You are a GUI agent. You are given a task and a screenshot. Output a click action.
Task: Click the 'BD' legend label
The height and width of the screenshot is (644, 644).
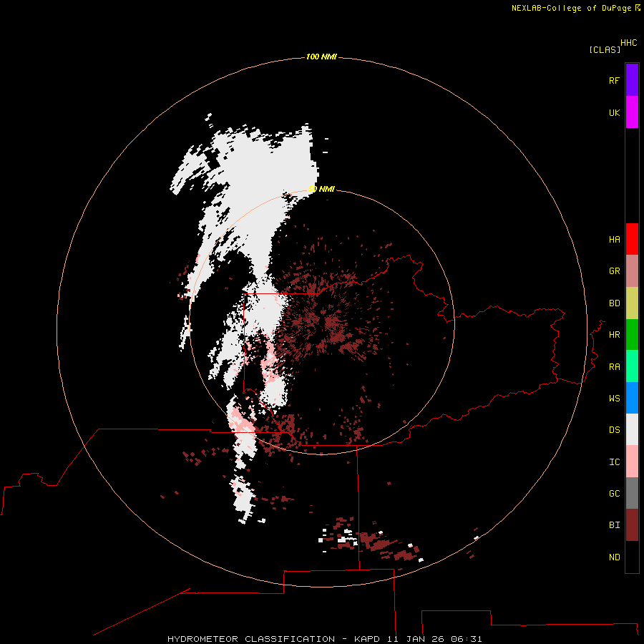point(614,303)
